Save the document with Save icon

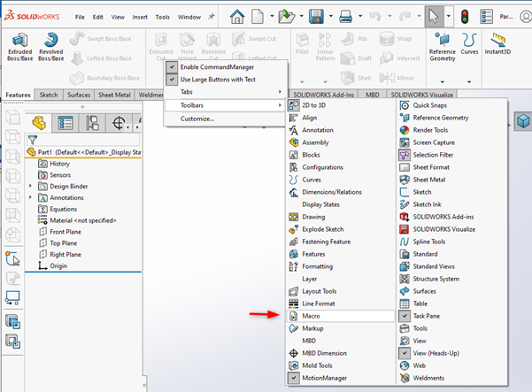point(316,16)
